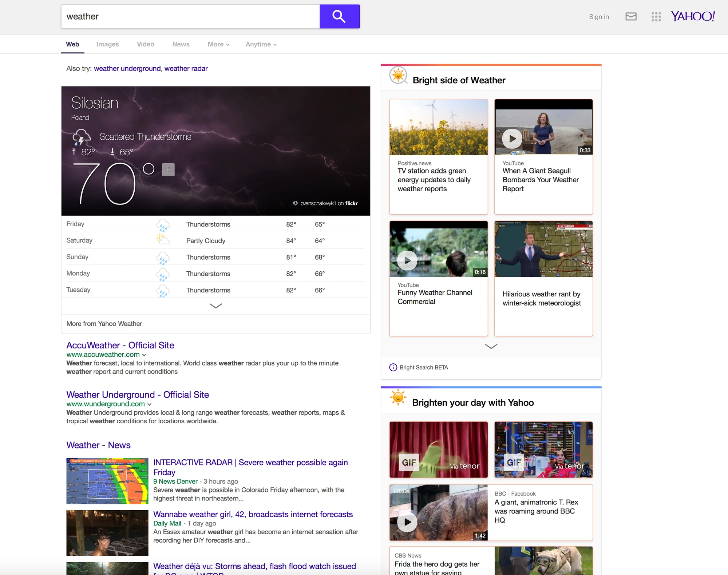The image size is (728, 575).
Task: Click inside the weather search field
Action: click(x=190, y=16)
